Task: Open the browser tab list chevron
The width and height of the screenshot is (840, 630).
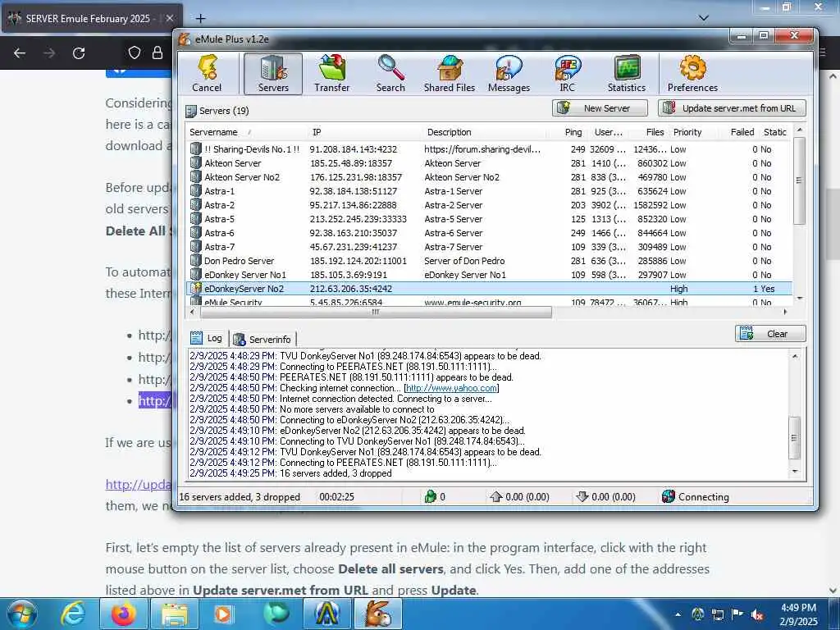Action: coord(703,18)
